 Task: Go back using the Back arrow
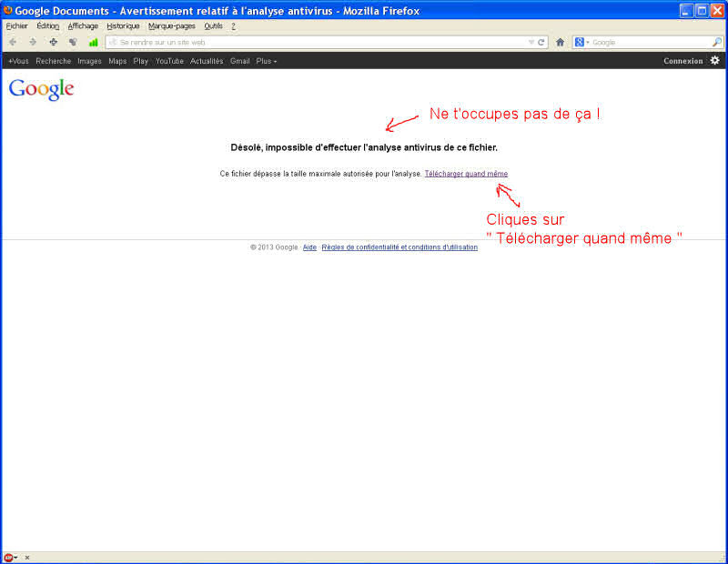coord(13,42)
